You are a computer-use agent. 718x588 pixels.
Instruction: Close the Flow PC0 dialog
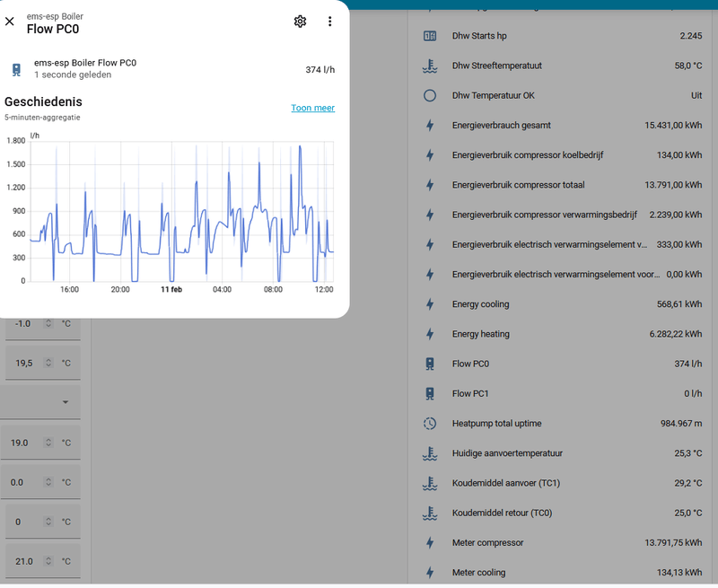(10, 22)
